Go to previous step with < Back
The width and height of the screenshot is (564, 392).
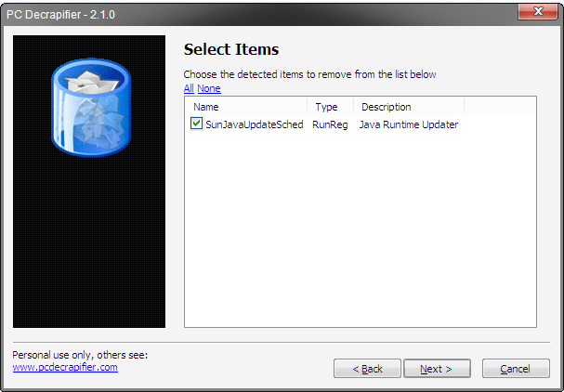[367, 369]
